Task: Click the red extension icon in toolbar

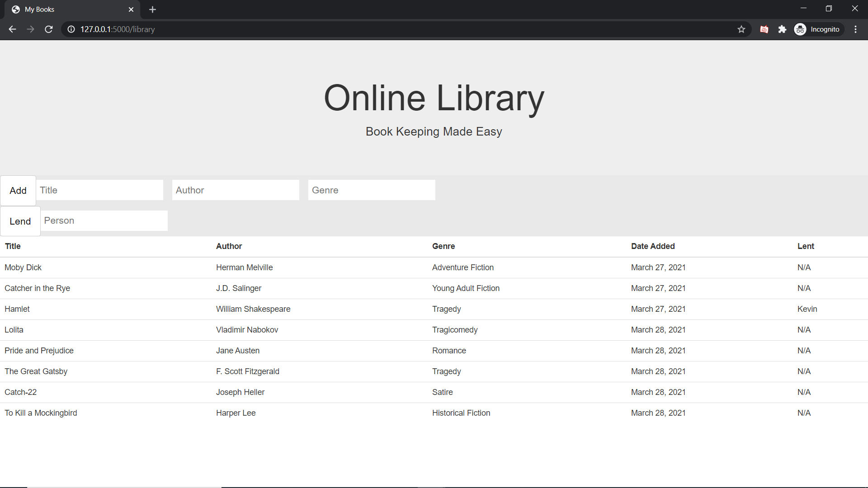Action: [x=764, y=29]
